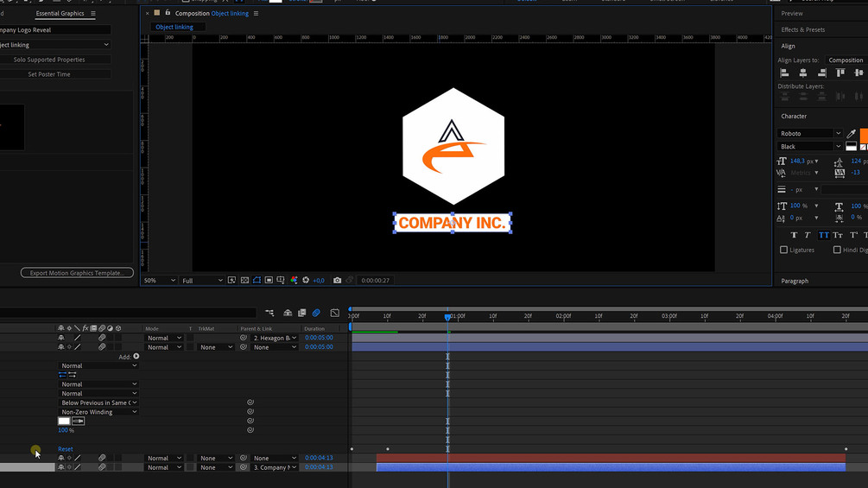Toggle the quality switch on the bottom layer

[78, 467]
